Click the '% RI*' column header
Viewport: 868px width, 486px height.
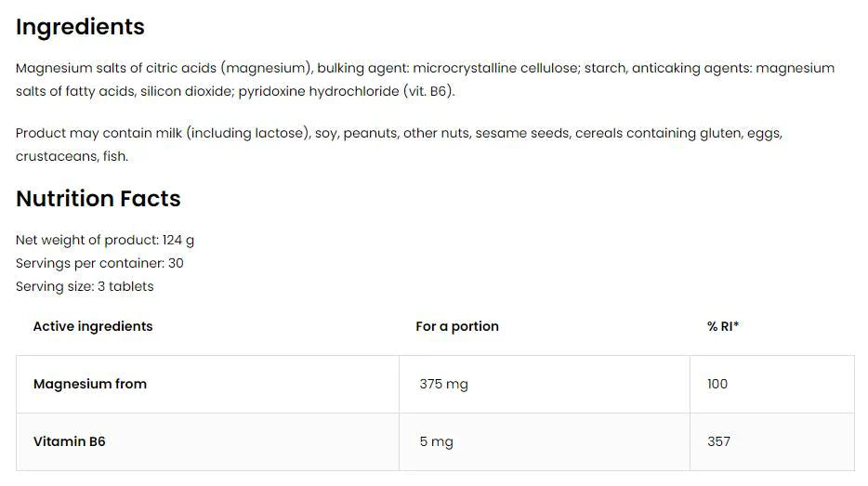tap(723, 326)
